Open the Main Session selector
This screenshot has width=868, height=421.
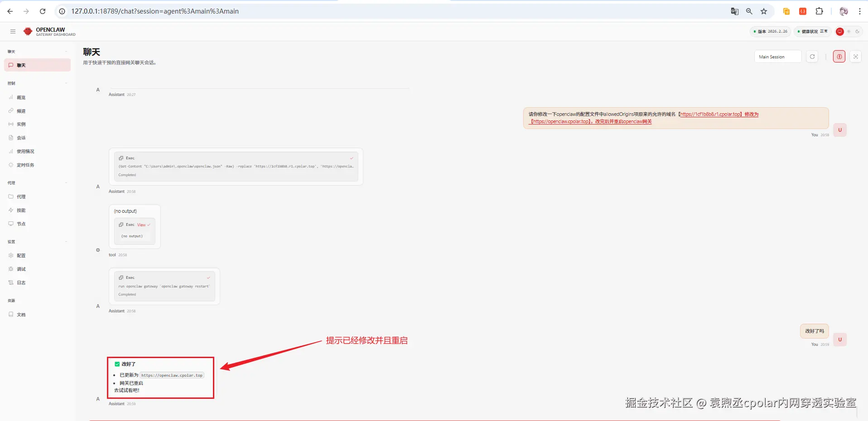point(778,57)
